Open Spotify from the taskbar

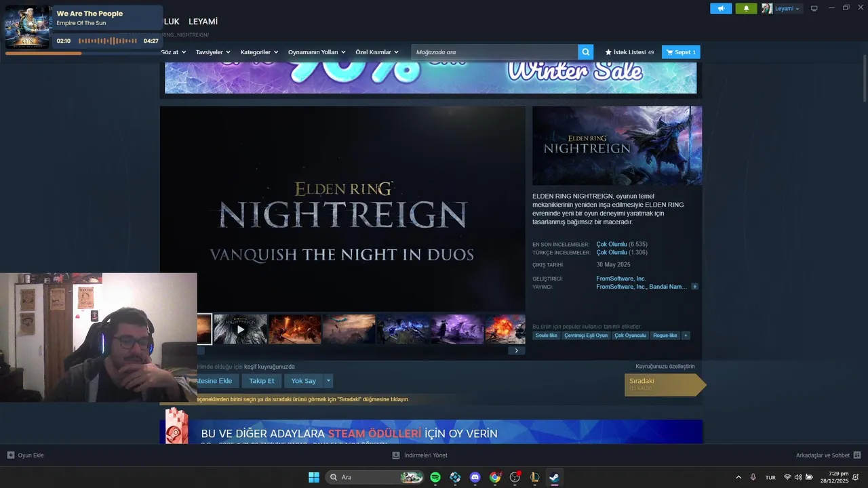point(435,477)
